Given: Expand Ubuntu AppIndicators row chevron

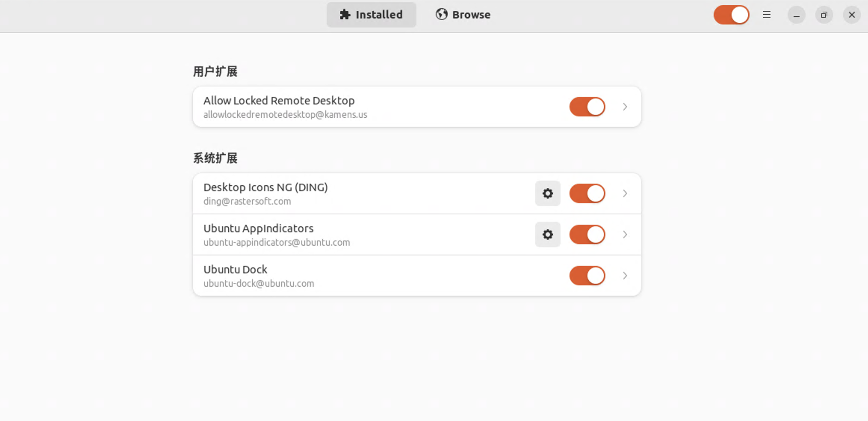Looking at the screenshot, I should [x=625, y=235].
